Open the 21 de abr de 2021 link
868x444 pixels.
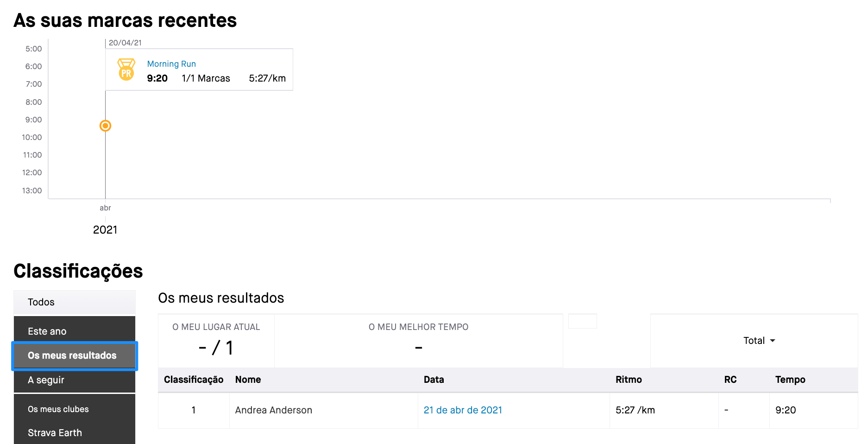463,410
